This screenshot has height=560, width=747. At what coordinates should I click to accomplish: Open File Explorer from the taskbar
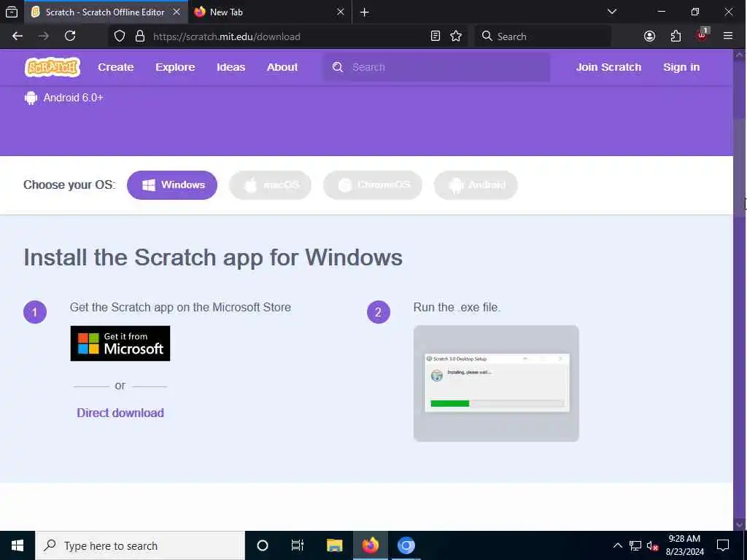334,545
